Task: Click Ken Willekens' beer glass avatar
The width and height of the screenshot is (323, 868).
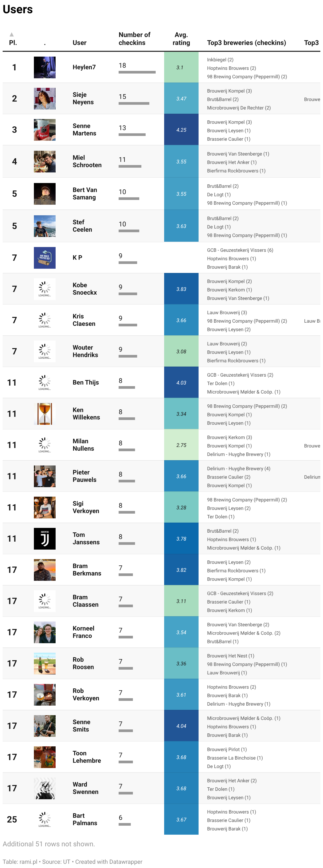Action: [x=44, y=414]
